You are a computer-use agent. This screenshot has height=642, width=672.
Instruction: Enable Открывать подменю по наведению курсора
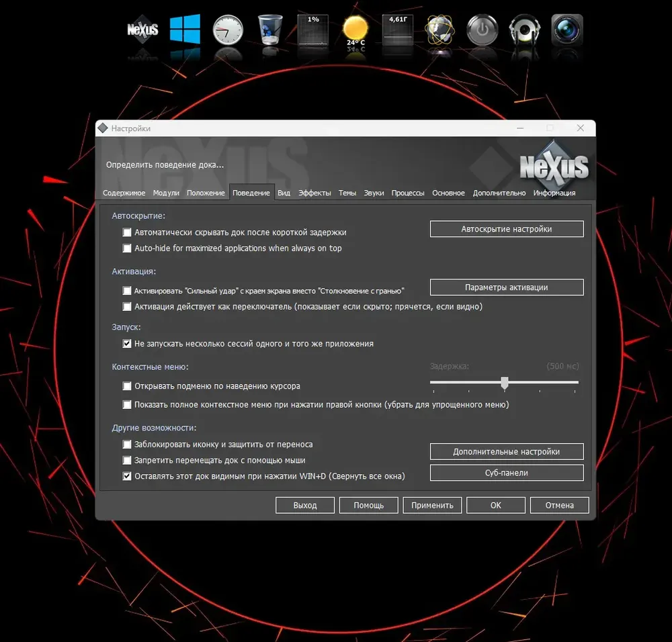[x=127, y=386]
